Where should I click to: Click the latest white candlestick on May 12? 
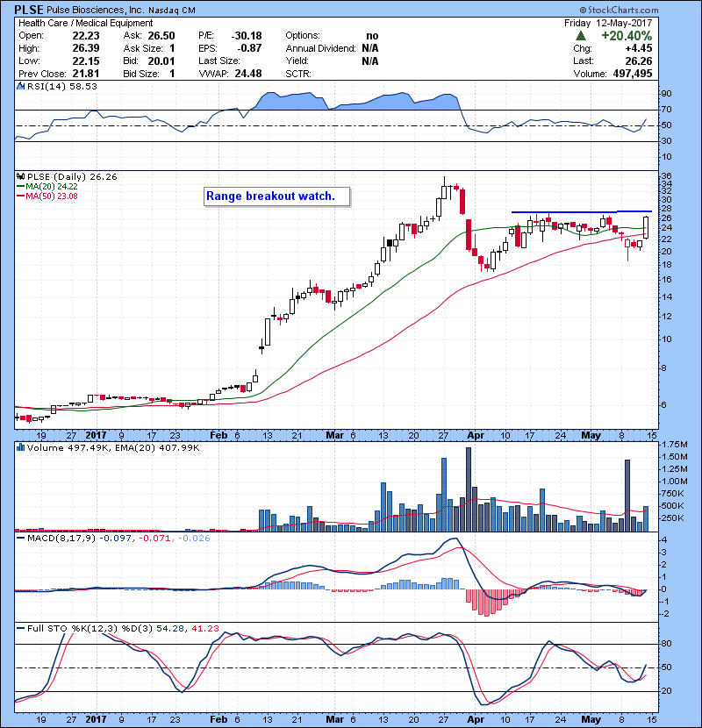(646, 227)
